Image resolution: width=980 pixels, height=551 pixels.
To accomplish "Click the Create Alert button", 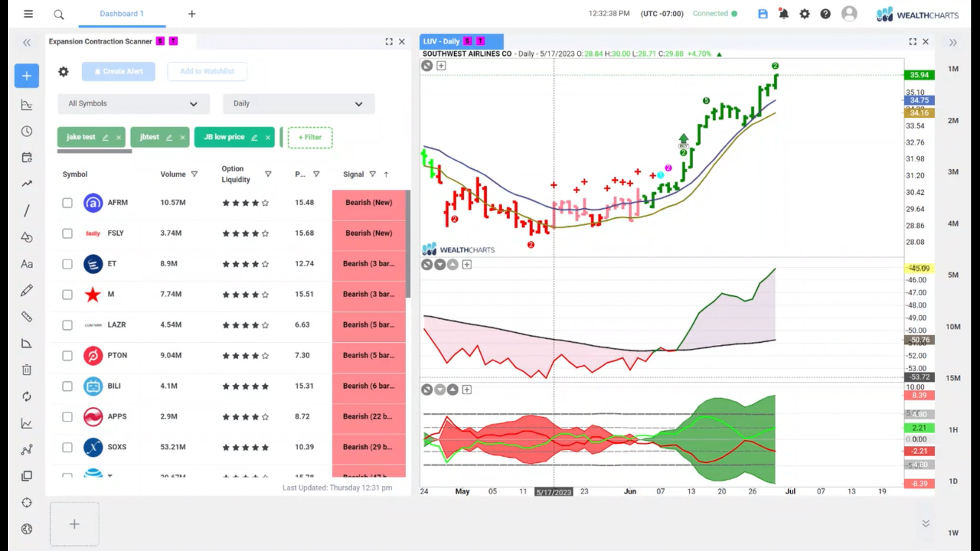I will 118,71.
